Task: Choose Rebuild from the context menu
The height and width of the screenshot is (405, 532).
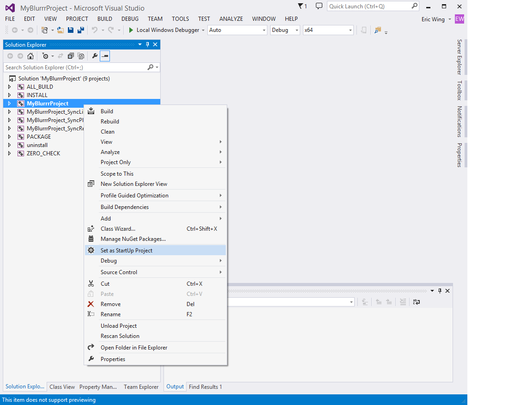Action: click(x=110, y=122)
